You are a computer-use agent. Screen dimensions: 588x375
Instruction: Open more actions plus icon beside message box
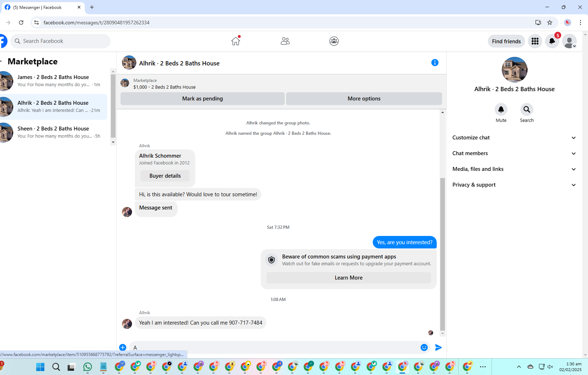pyautogui.click(x=123, y=347)
